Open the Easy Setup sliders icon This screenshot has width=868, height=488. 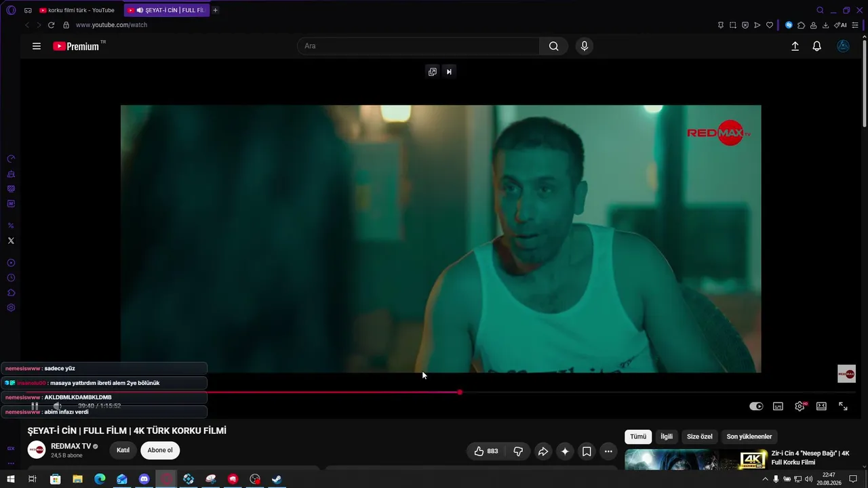click(856, 25)
